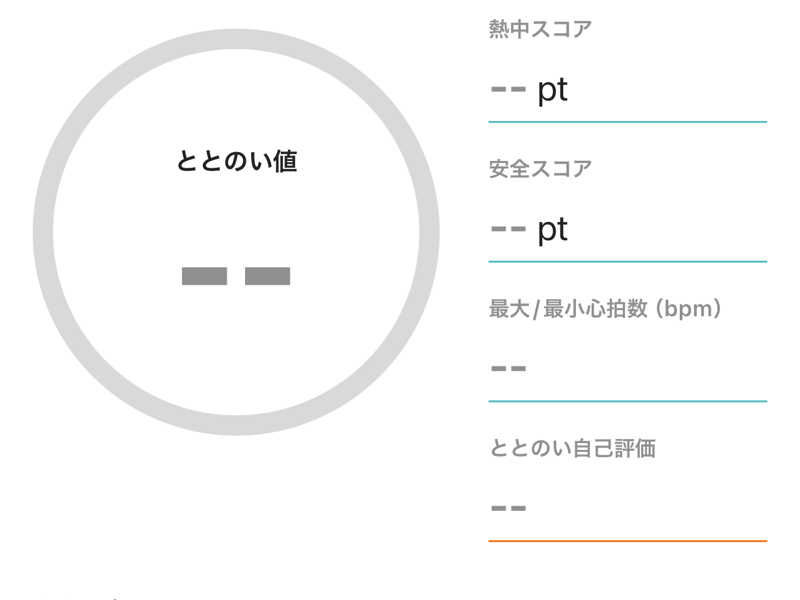
Task: Click the blue underline below 熱中スコア value
Action: (x=627, y=122)
